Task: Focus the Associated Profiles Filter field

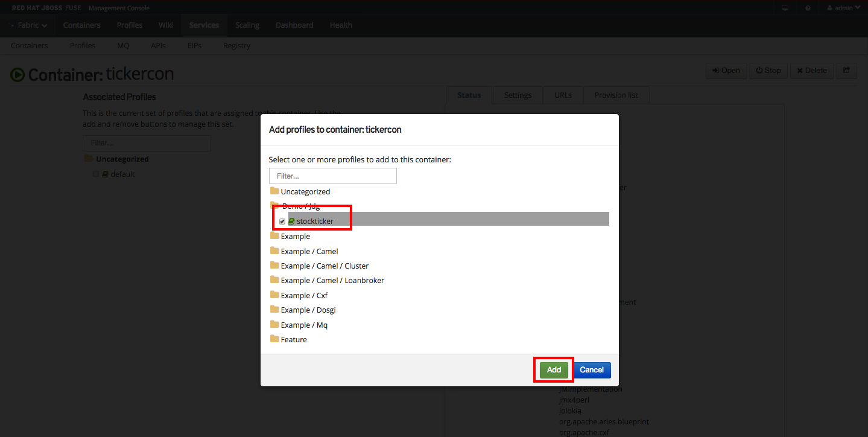Action: tap(147, 143)
